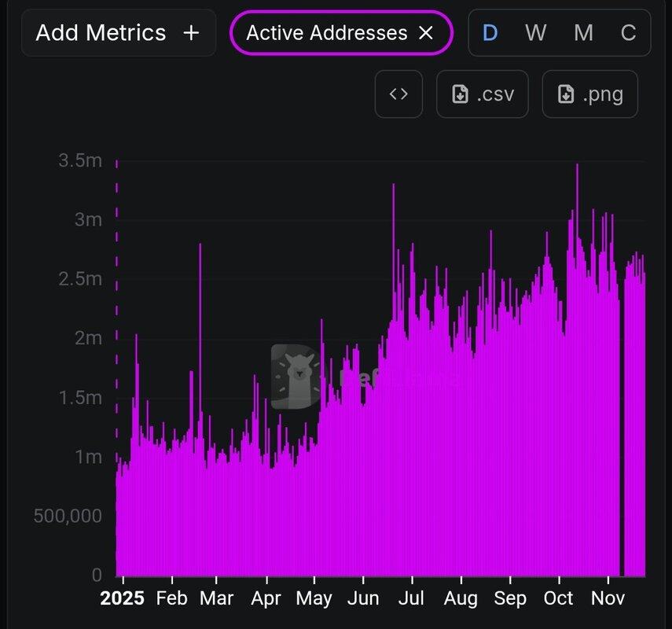Screen dimensions: 672x629
Task: Open the embed code angle-brackets button
Action: [398, 94]
